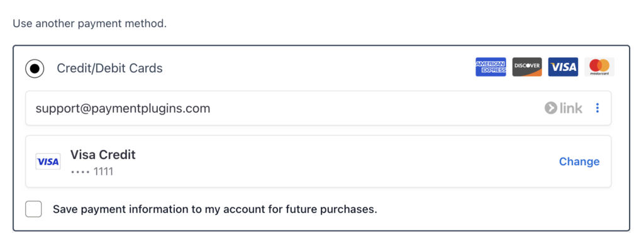Click the gray Link wordmark logo
Viewport: 644px width, 233px height.
(563, 108)
